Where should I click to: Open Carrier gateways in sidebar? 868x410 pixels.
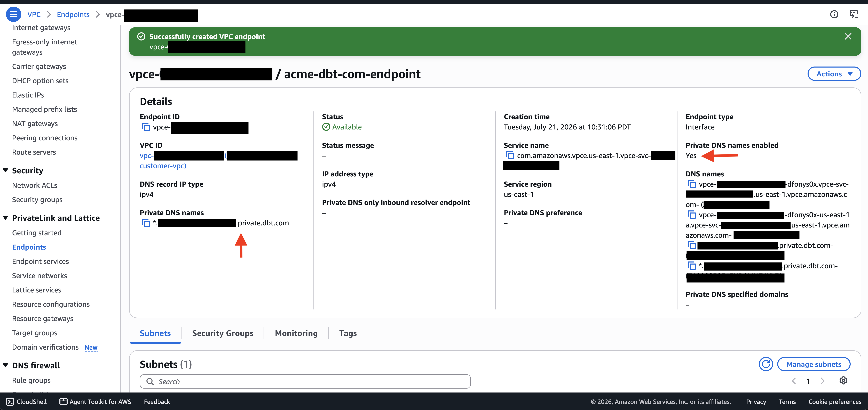pyautogui.click(x=39, y=66)
